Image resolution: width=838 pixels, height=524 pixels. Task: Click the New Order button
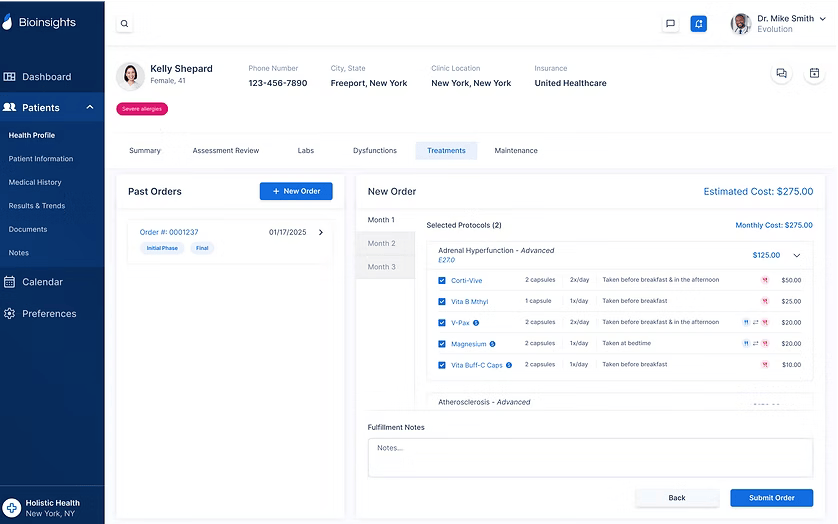click(296, 191)
